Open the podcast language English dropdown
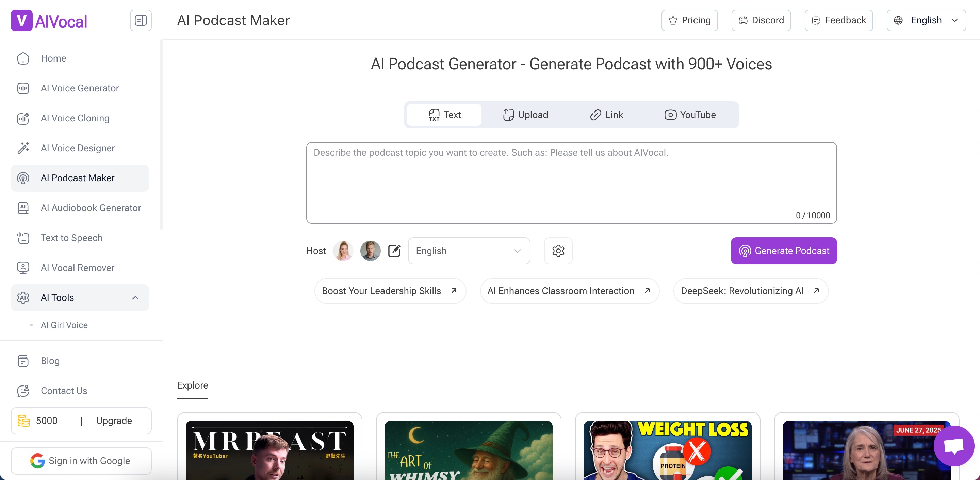This screenshot has height=480, width=980. 469,251
